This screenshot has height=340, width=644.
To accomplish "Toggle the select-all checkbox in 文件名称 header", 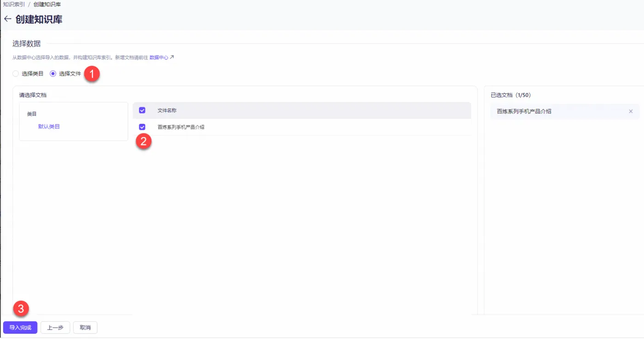I will coord(142,110).
